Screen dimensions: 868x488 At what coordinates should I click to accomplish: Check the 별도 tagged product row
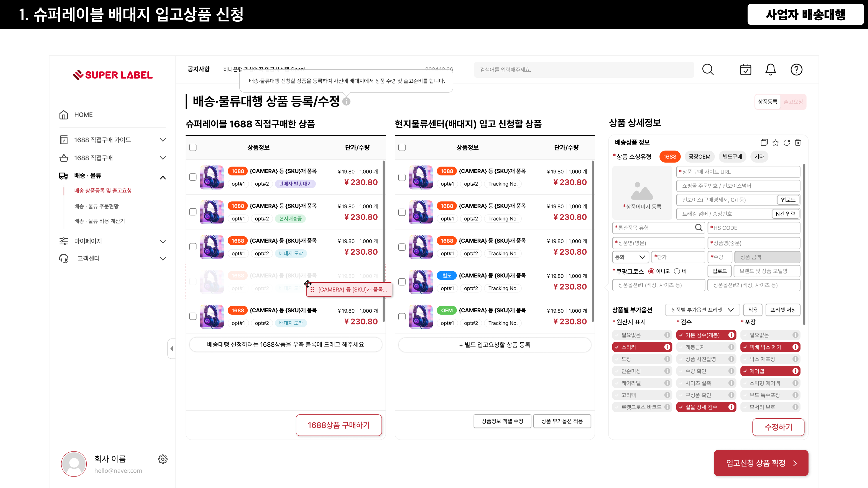pyautogui.click(x=402, y=282)
